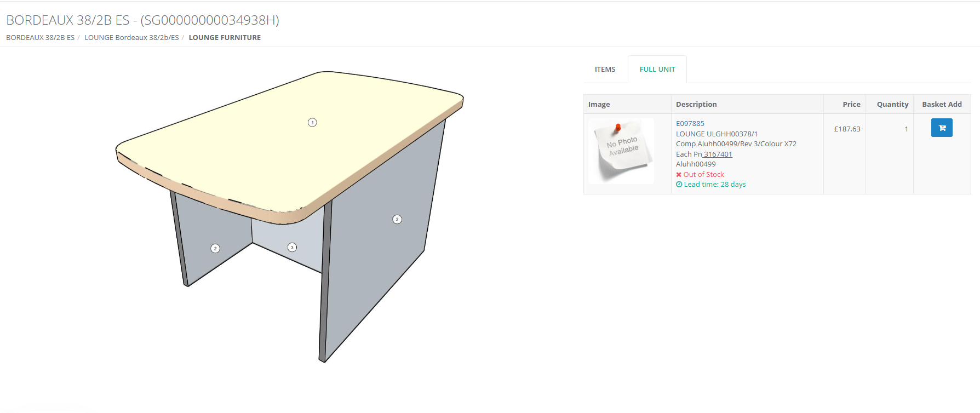This screenshot has height=413, width=980.
Task: Click the Basket Add column header
Action: pos(941,105)
